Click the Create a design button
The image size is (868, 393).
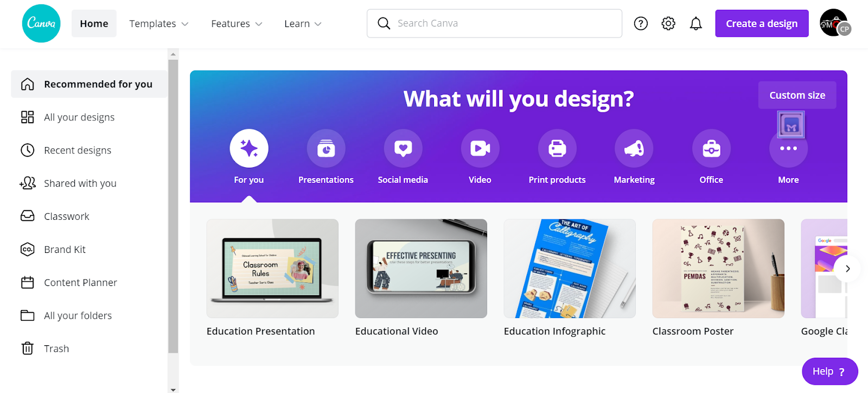pos(762,23)
